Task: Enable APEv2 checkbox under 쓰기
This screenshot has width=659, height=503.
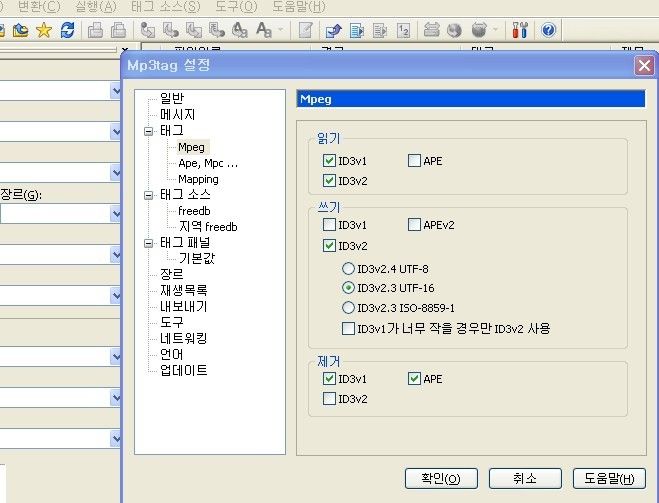Action: (414, 225)
